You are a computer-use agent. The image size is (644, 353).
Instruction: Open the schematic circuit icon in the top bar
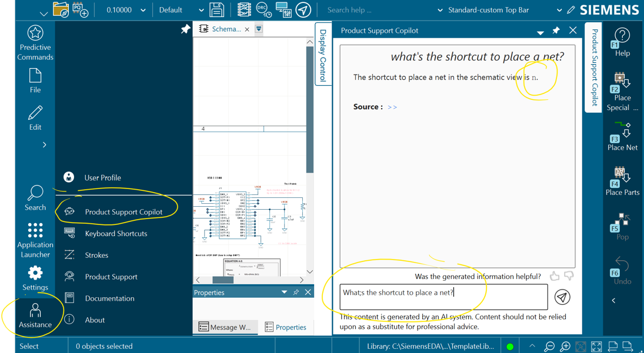click(245, 9)
